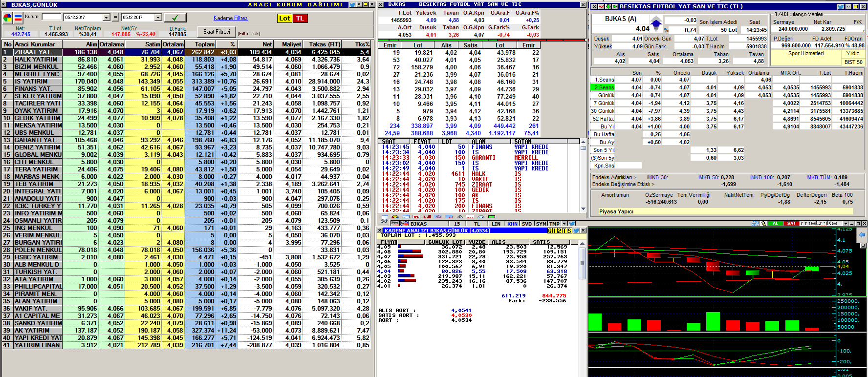This screenshot has height=377, width=868.
Task: Open the Kademe Filtresi link
Action: click(x=231, y=18)
